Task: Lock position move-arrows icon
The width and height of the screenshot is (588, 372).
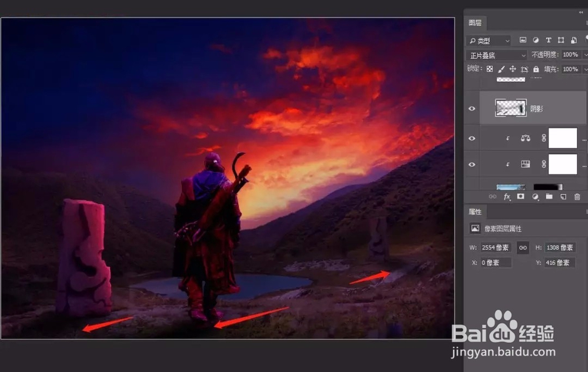Action: (x=513, y=69)
